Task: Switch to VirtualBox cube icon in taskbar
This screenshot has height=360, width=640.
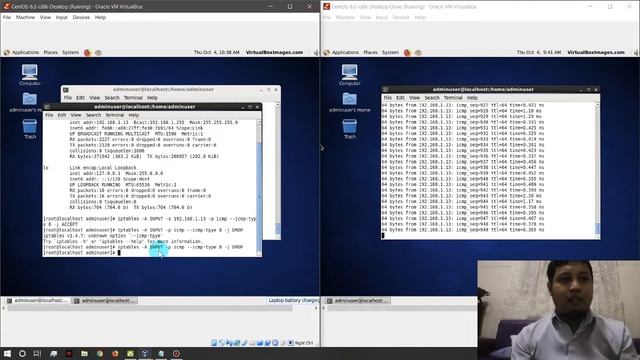Action: coord(145,353)
